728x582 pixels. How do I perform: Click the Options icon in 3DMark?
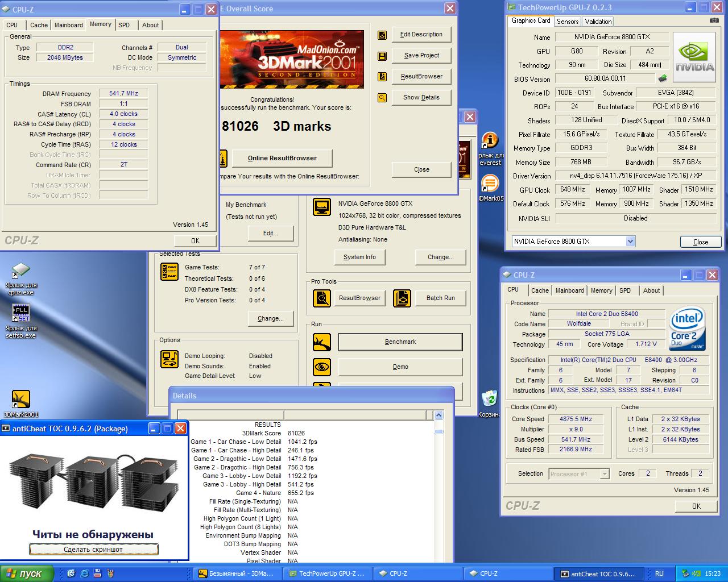pyautogui.click(x=170, y=360)
